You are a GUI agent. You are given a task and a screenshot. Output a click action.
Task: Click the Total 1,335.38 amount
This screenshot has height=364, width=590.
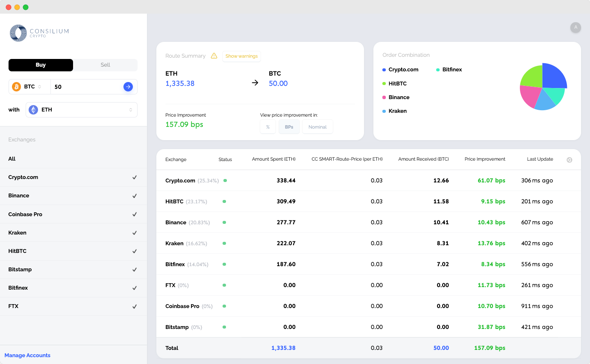283,348
